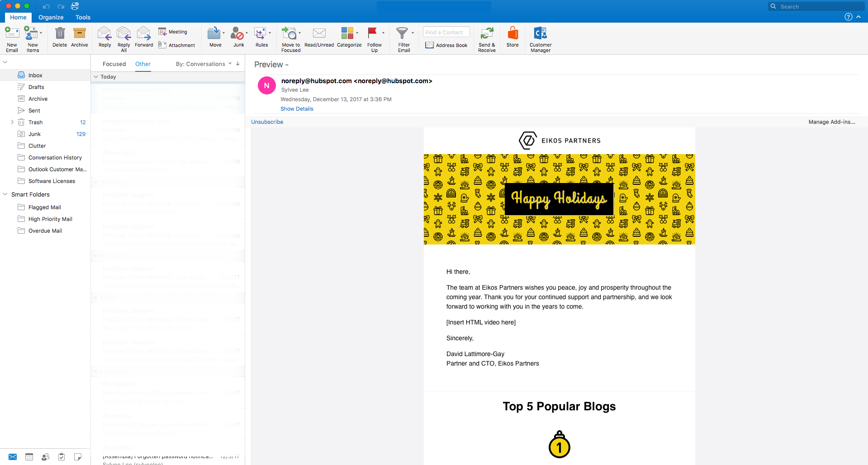
Task: Click the sender avatar N
Action: click(267, 85)
